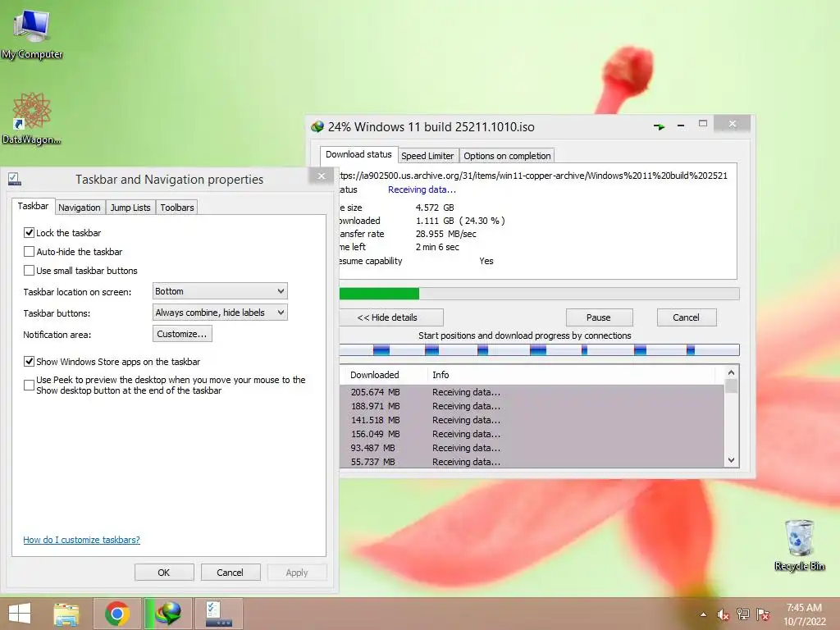The width and height of the screenshot is (840, 630).
Task: Open Taskbar location on screen dropdown
Action: pos(220,291)
